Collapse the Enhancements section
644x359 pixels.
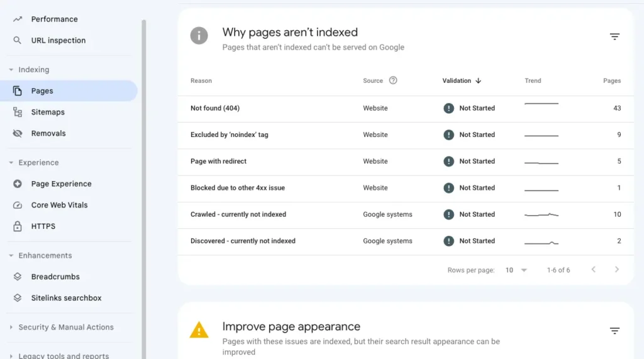[x=11, y=255]
